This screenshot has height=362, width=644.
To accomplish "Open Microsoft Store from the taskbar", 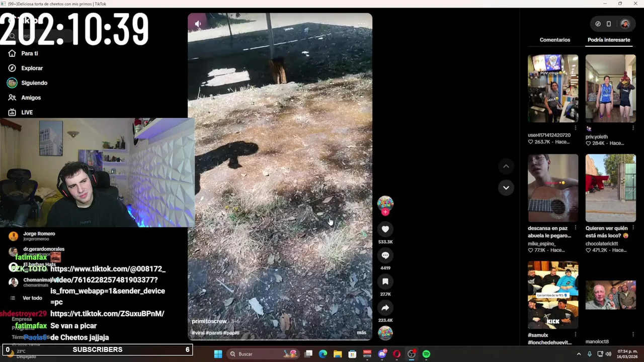I will [x=352, y=354].
